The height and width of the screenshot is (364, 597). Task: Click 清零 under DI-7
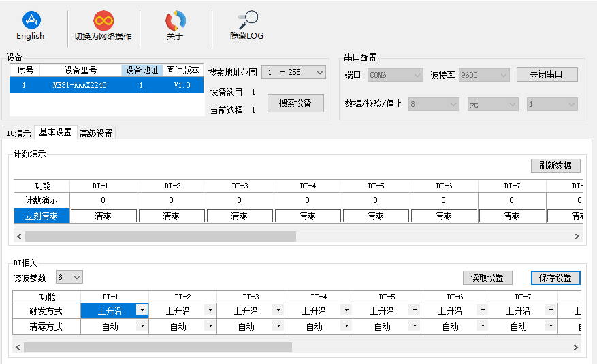[x=512, y=216]
